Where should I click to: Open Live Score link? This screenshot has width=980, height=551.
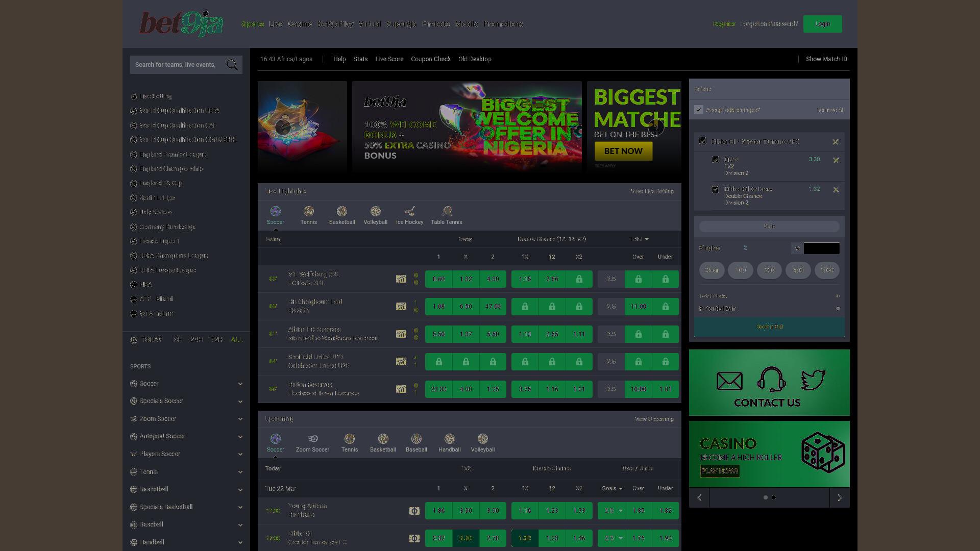point(389,59)
